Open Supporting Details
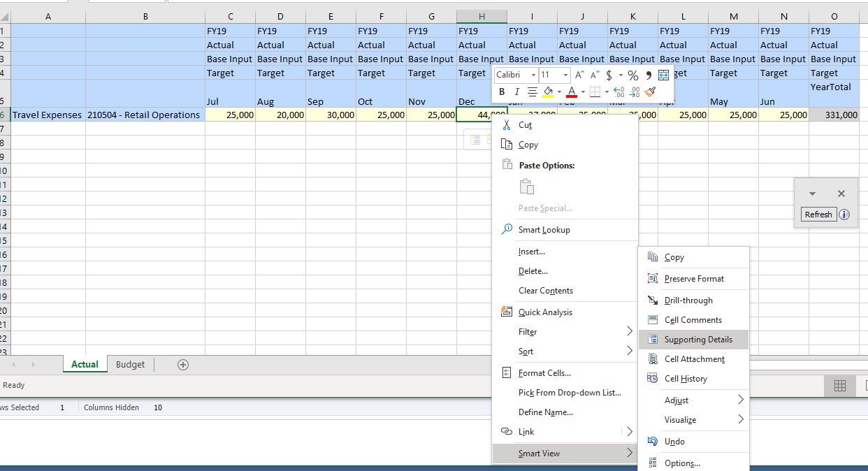The image size is (868, 471). click(x=693, y=340)
